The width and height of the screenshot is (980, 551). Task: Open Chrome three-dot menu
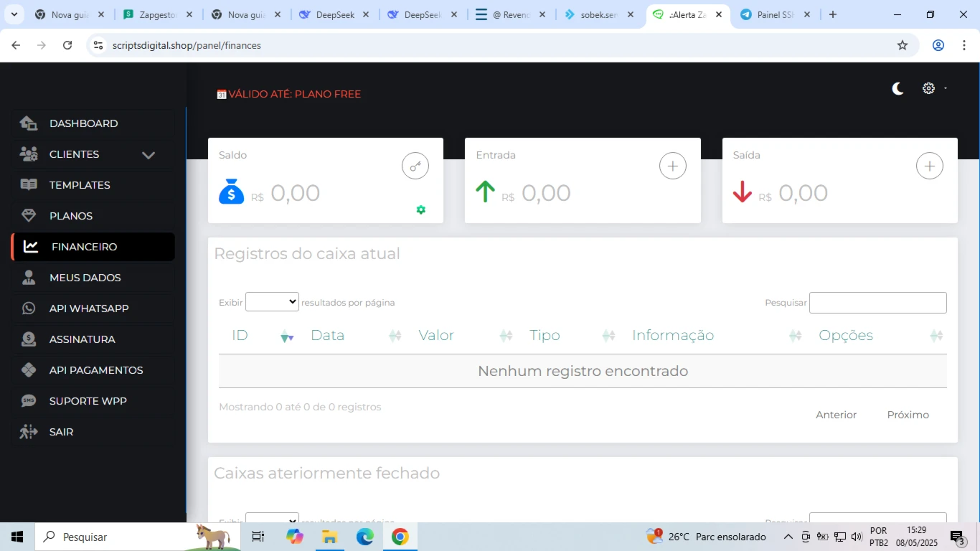[x=963, y=45]
